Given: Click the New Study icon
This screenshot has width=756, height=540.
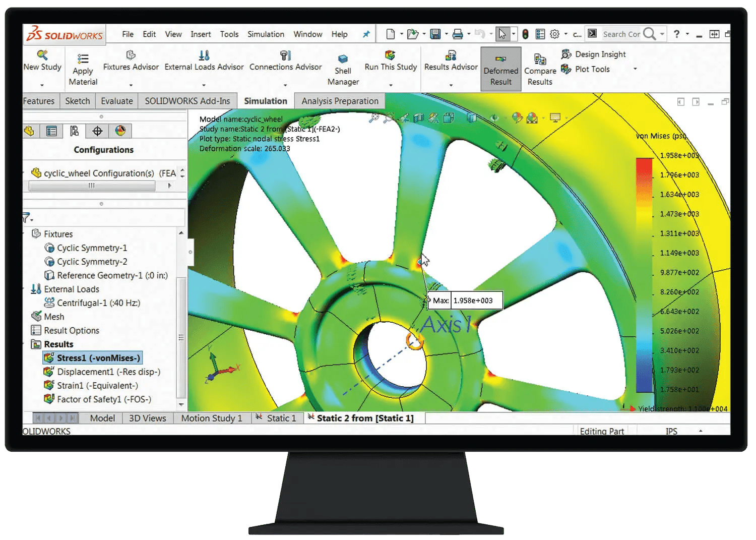Looking at the screenshot, I should pos(42,54).
